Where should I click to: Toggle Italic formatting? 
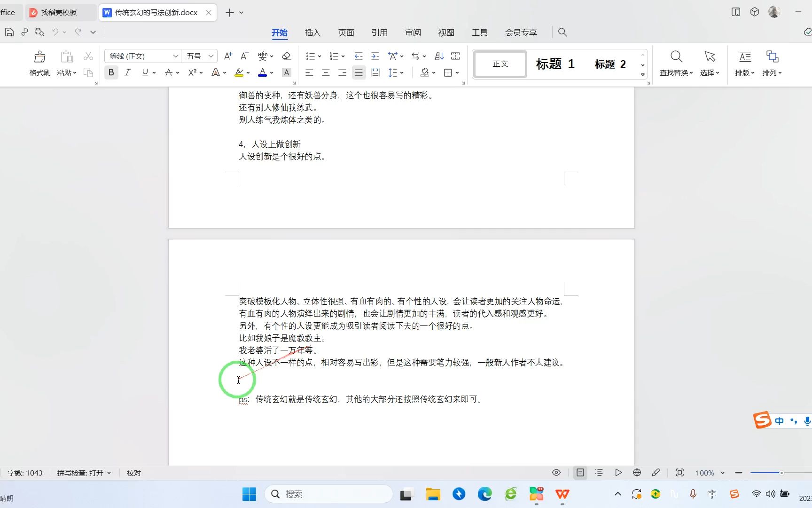click(x=127, y=72)
